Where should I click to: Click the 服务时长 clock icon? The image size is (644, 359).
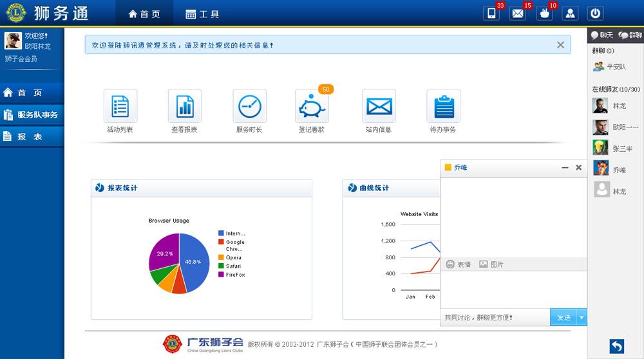point(250,106)
